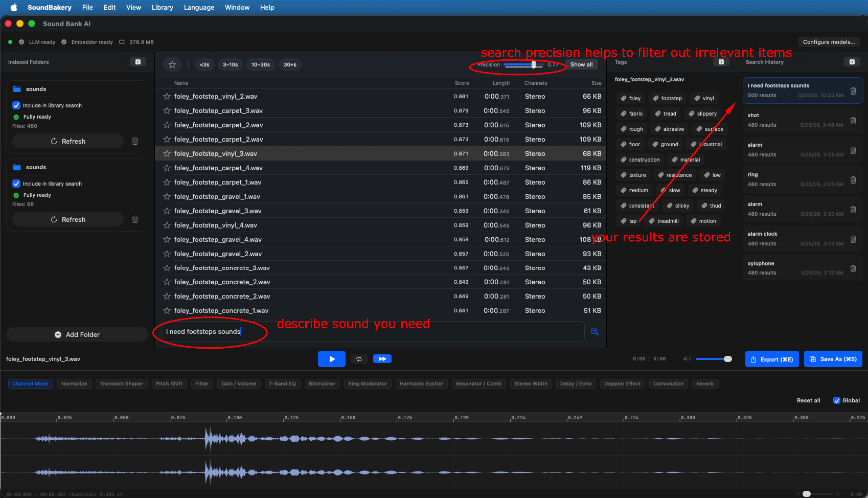The image size is (868, 498).
Task: Open 'xylophone' search history entry
Action: tap(803, 268)
